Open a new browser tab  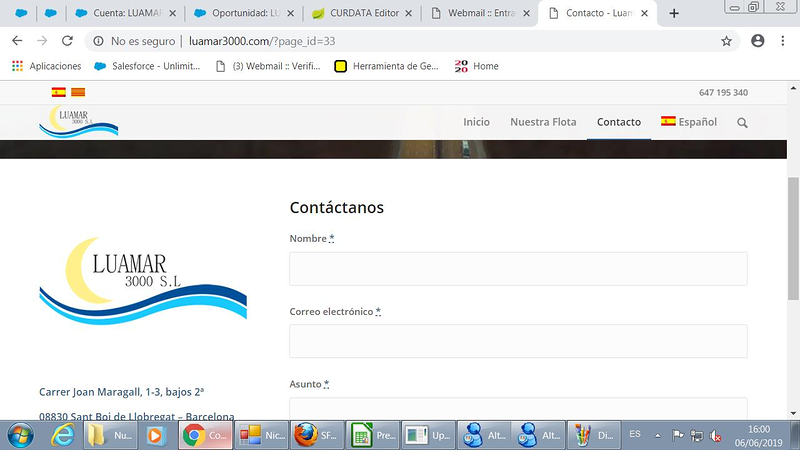[x=674, y=14]
